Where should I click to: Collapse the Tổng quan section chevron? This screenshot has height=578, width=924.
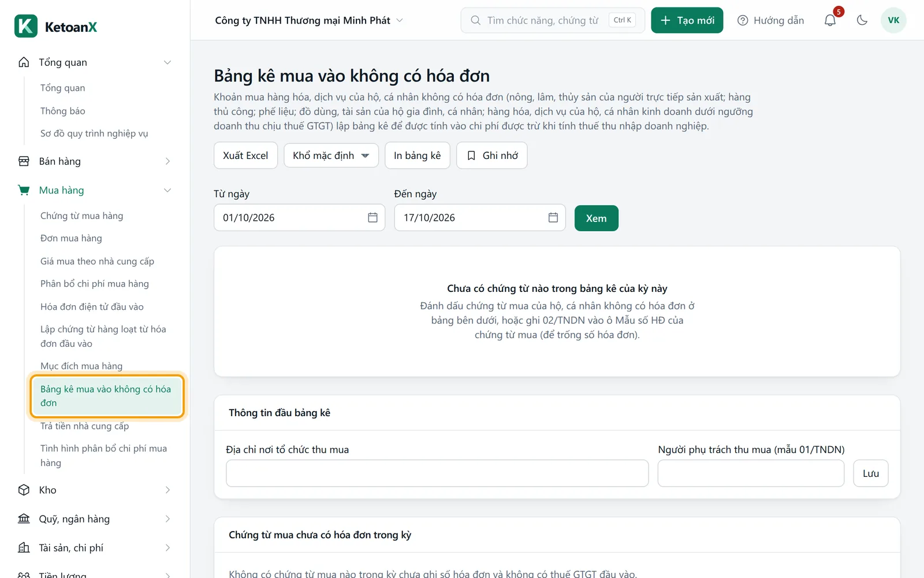click(167, 62)
